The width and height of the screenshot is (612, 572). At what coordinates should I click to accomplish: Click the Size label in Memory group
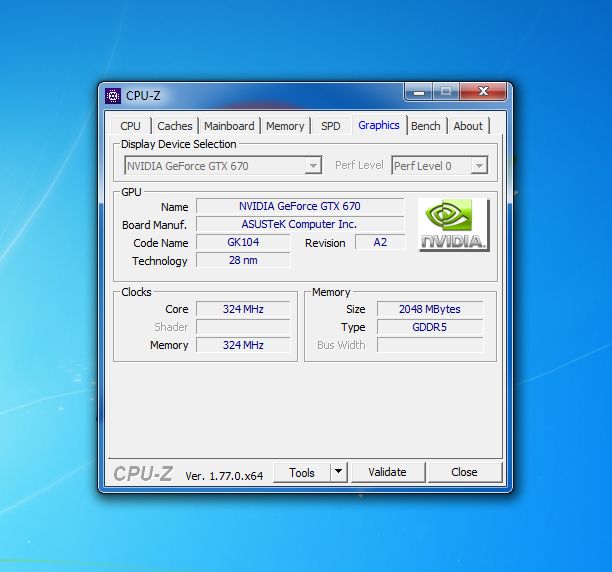(x=356, y=309)
